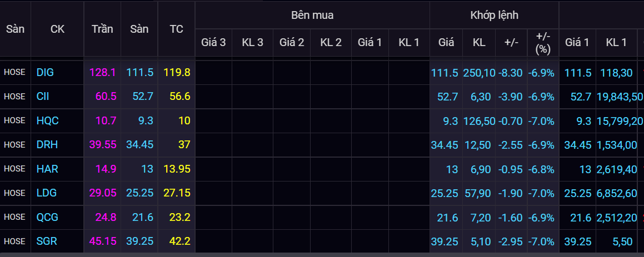Open details for the DRH ticker

pyautogui.click(x=47, y=144)
